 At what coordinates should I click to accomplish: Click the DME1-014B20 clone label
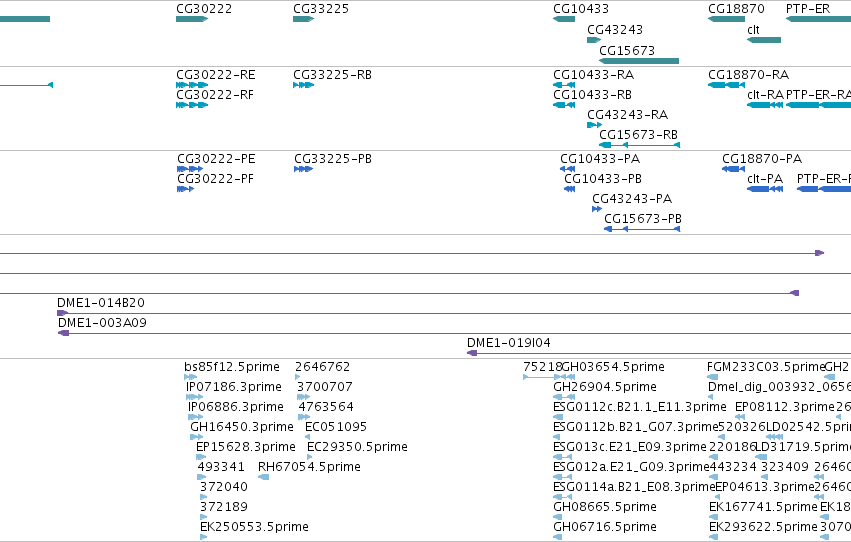click(x=101, y=303)
